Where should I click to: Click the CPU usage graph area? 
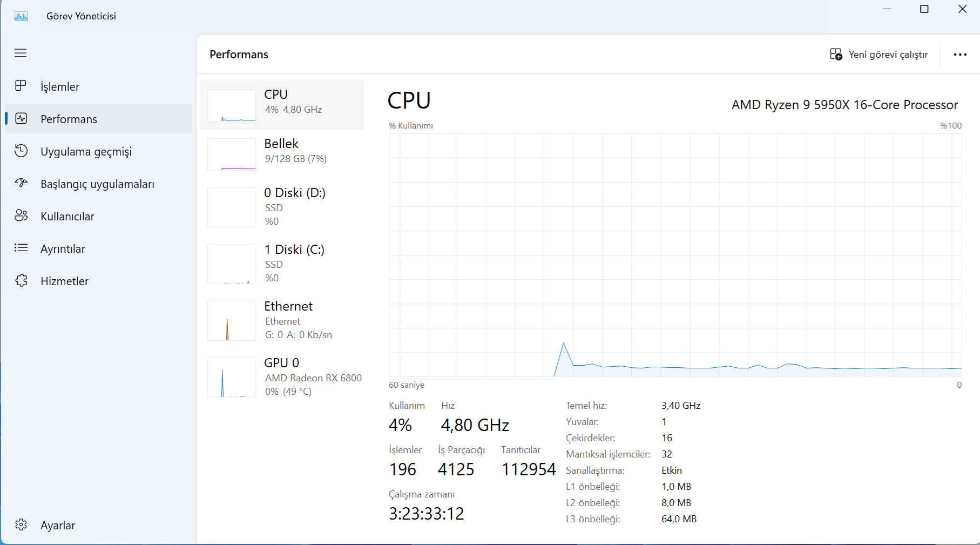click(x=675, y=255)
